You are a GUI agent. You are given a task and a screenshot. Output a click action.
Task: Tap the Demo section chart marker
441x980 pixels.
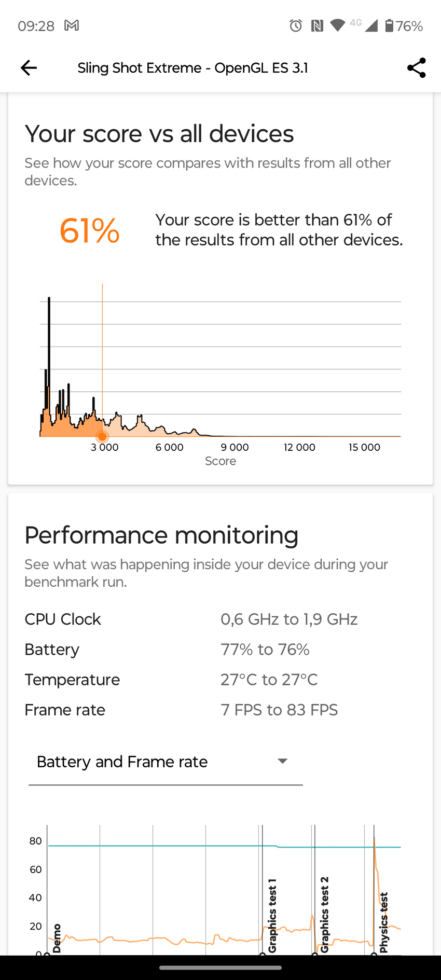pyautogui.click(x=57, y=938)
